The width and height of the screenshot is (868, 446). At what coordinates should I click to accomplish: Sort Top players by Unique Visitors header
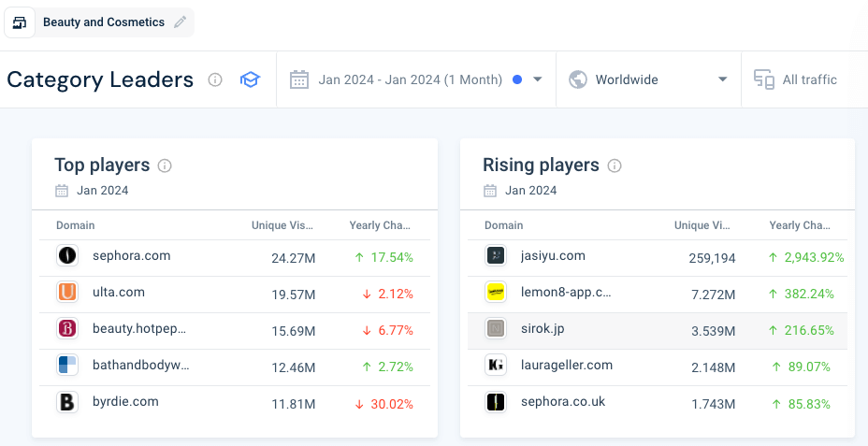point(282,225)
